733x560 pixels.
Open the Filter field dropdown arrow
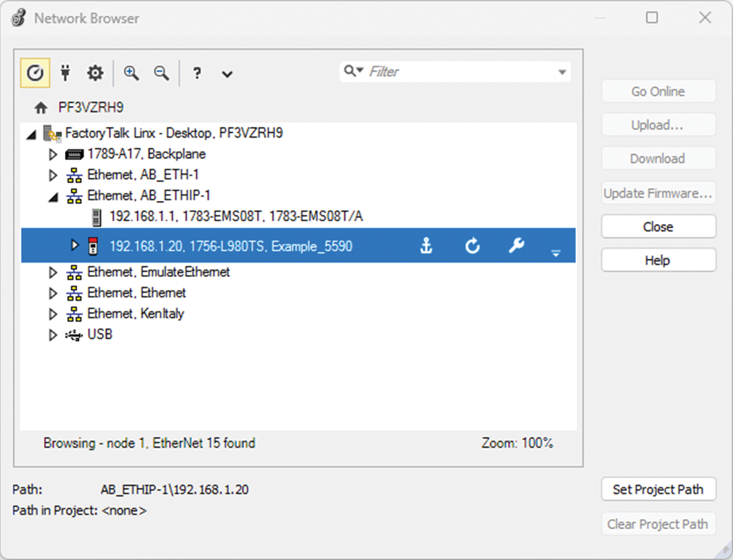(563, 71)
